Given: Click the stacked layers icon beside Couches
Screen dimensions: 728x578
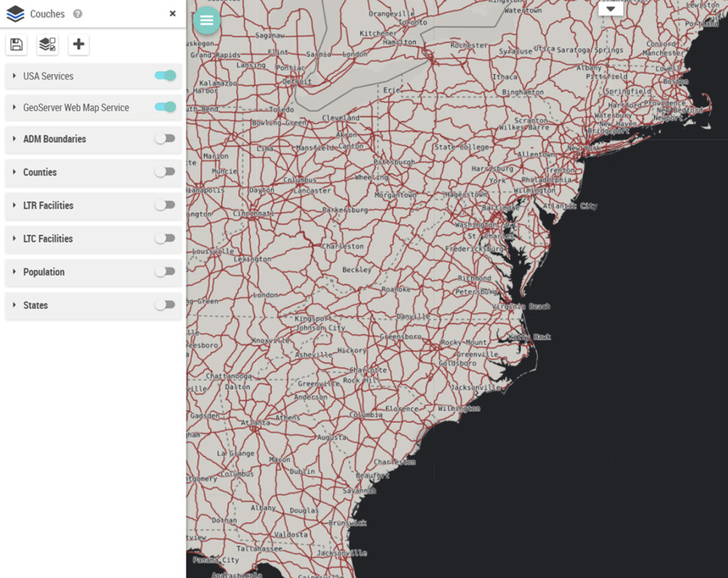Looking at the screenshot, I should (15, 14).
